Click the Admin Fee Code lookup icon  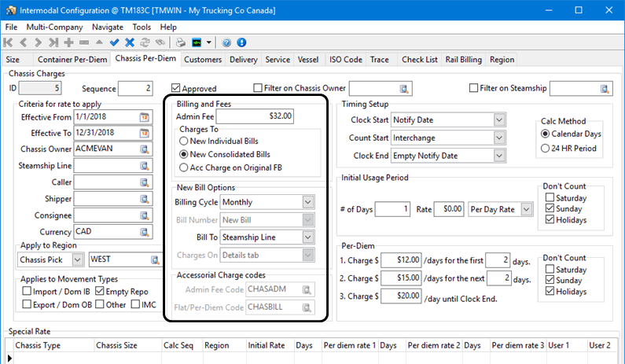(307, 291)
